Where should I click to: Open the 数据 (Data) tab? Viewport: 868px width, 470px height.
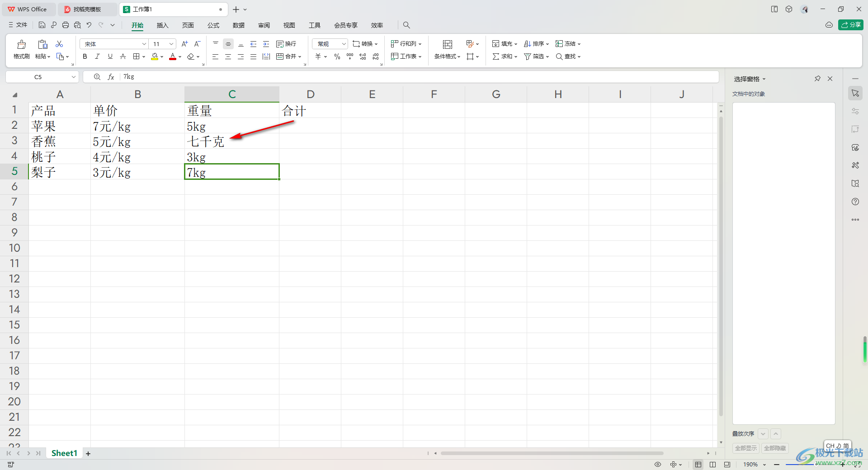point(239,25)
